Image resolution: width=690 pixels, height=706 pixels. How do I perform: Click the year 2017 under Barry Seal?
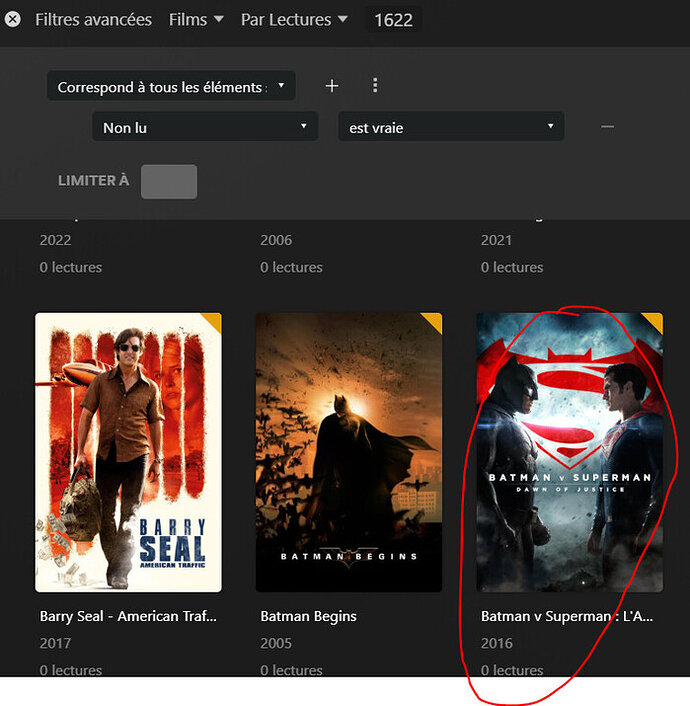click(x=55, y=643)
